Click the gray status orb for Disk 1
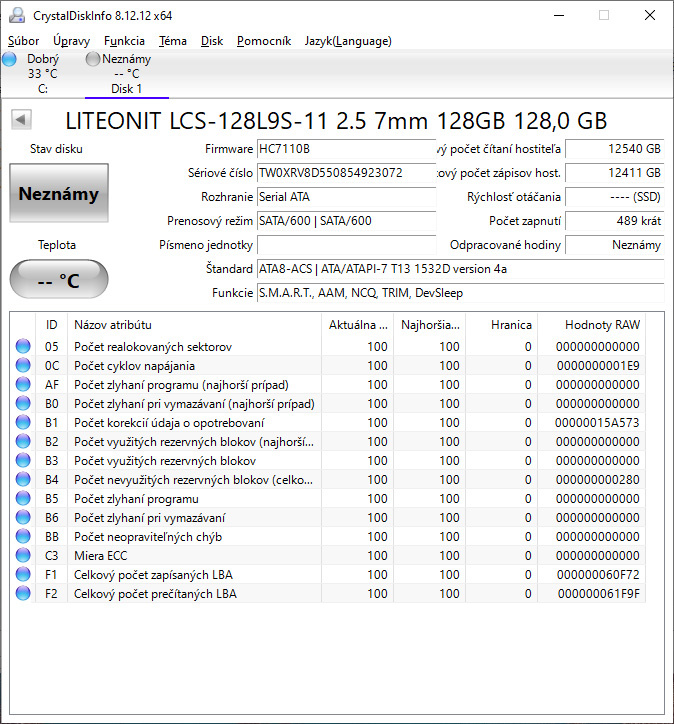The image size is (674, 724). tap(93, 59)
